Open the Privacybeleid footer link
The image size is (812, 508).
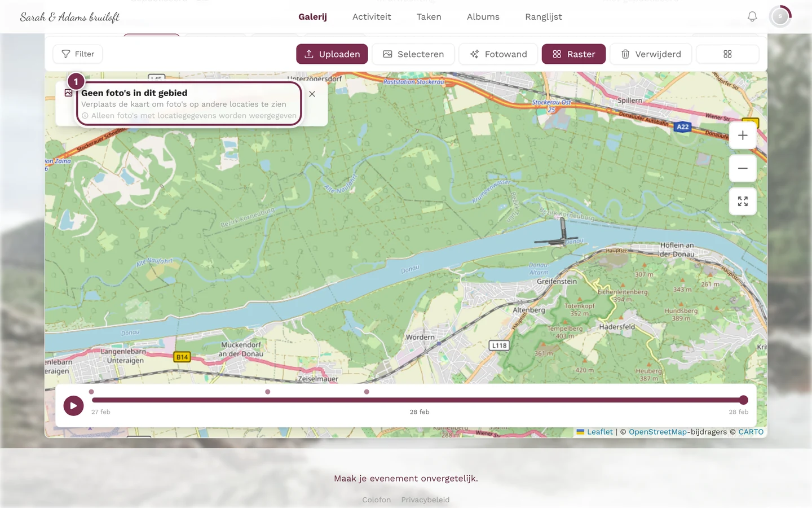coord(425,500)
